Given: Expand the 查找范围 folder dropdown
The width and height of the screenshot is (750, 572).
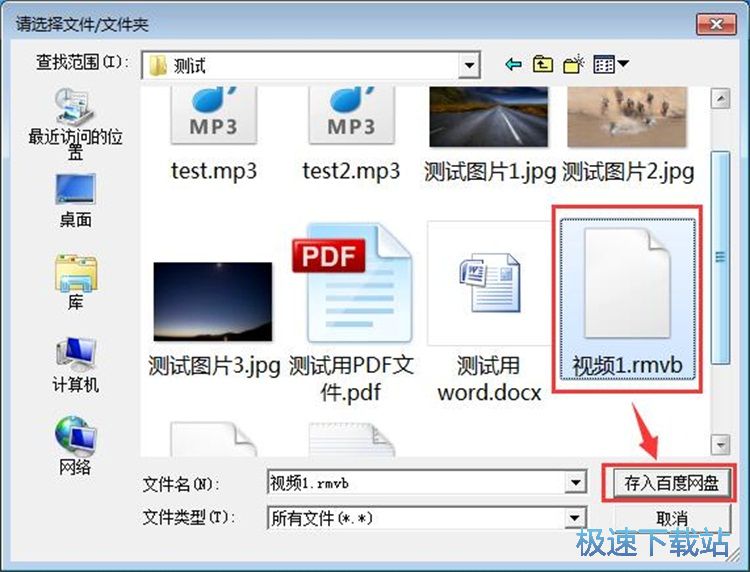Looking at the screenshot, I should (470, 65).
